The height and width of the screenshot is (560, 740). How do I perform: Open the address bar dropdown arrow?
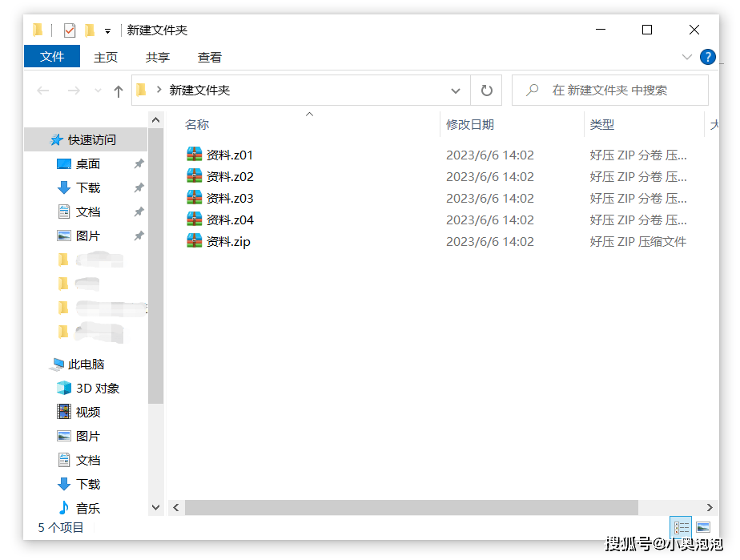pos(455,90)
